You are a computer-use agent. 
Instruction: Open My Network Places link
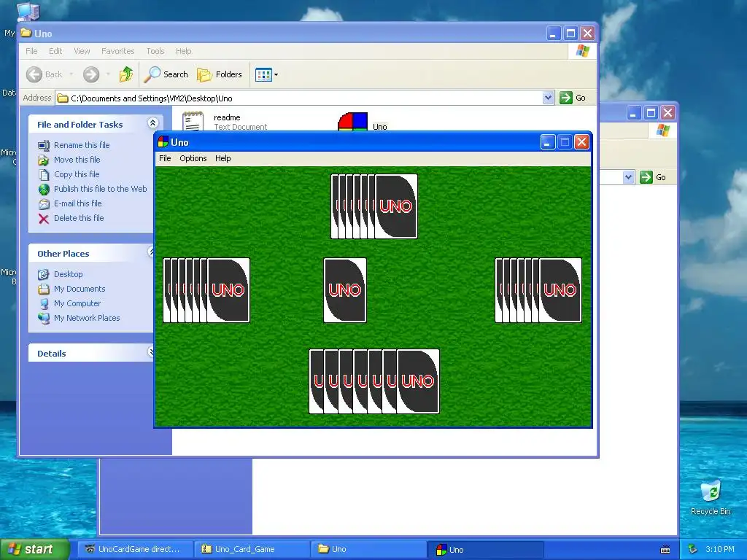tap(87, 318)
